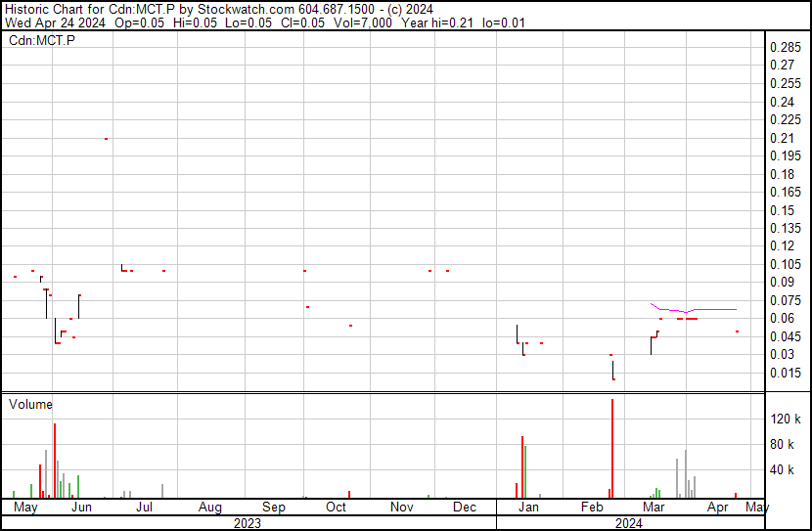Screen dimensions: 812x531
Task: Click the magenta moving average line
Action: pos(694,309)
